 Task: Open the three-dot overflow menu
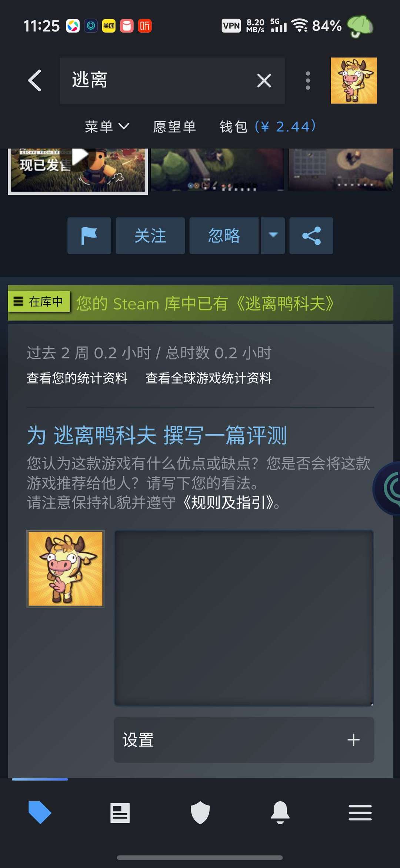[308, 80]
